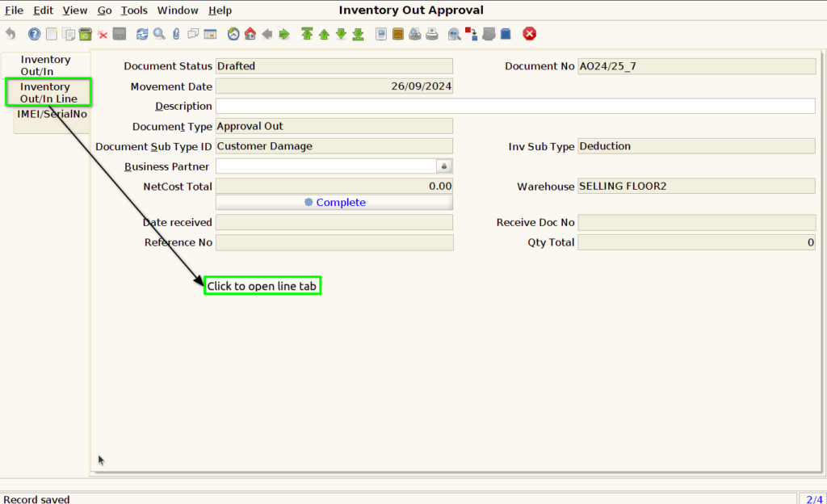Click the Document Type field Approval Out
827x504 pixels.
click(x=334, y=126)
